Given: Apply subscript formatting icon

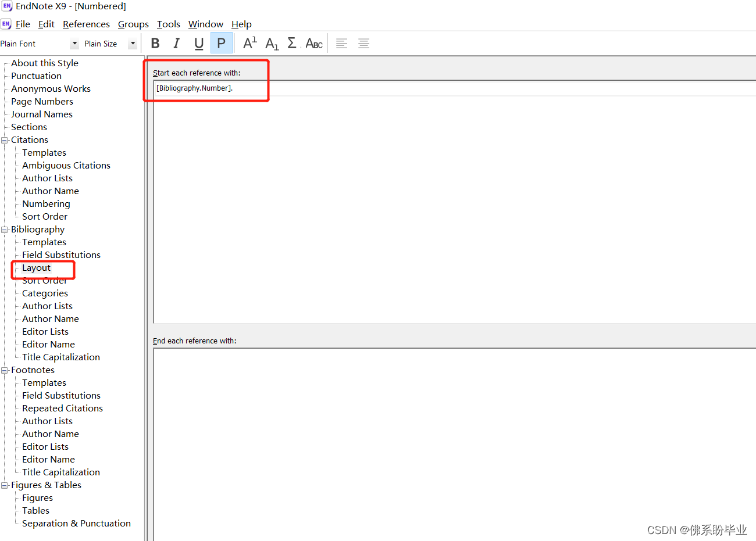Looking at the screenshot, I should [x=272, y=43].
